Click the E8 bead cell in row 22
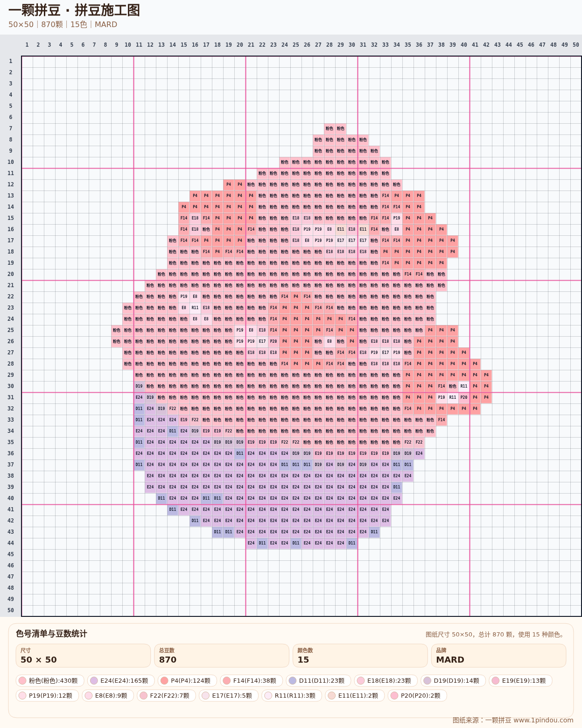Screen dimensions: 582x728 click(x=195, y=297)
